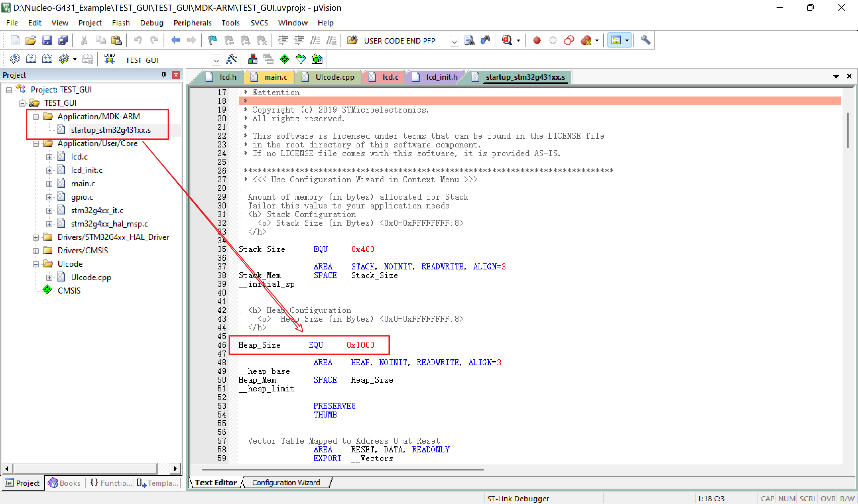The height and width of the screenshot is (504, 858).
Task: Collapse Application/MDK-ARM folder
Action: (36, 117)
